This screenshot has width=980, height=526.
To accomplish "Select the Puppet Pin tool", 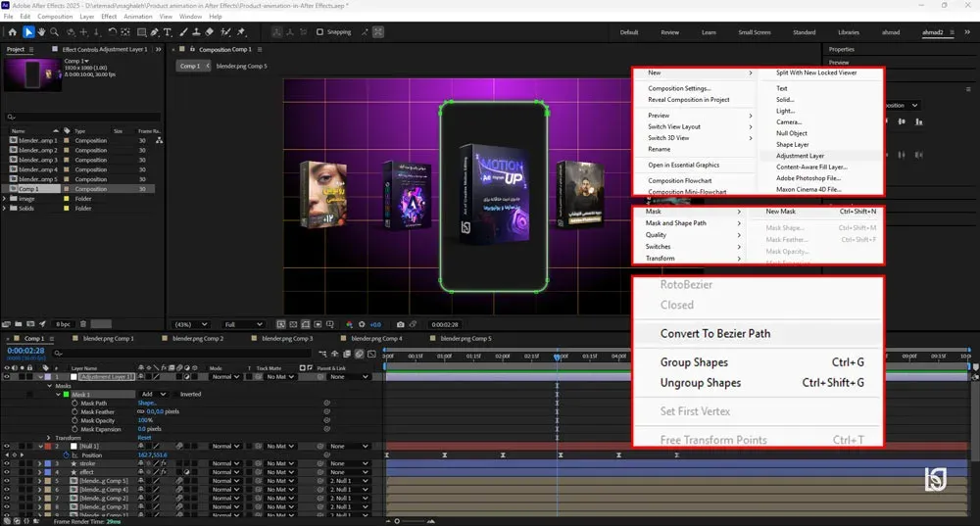I will 241,32.
